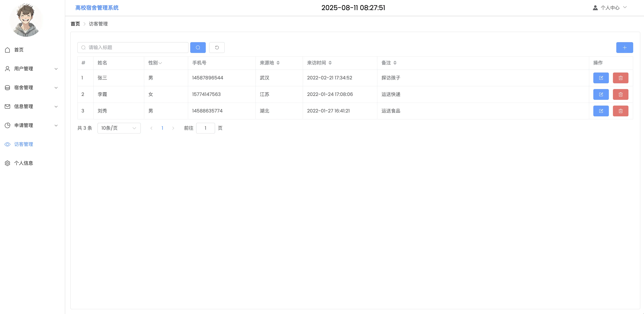644x314 pixels.
Task: Sort table by 来访时间 column
Action: (x=330, y=63)
